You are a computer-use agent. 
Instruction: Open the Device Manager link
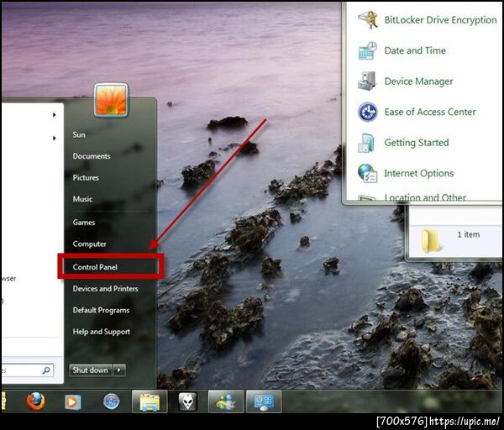click(419, 81)
